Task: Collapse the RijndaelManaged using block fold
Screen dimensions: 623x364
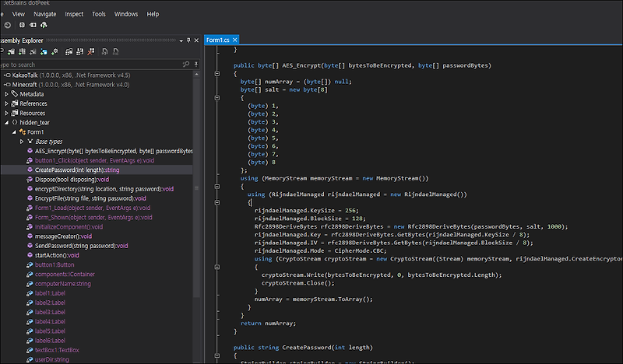Action: click(217, 202)
